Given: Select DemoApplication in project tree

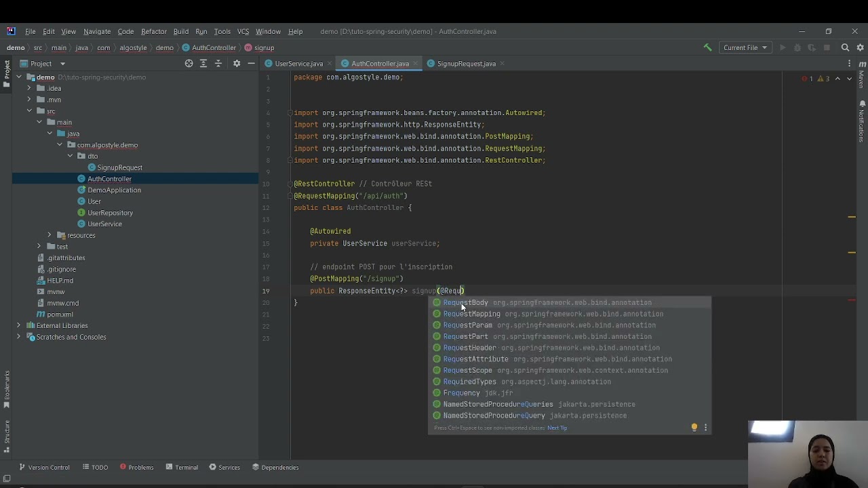Looking at the screenshot, I should point(114,190).
